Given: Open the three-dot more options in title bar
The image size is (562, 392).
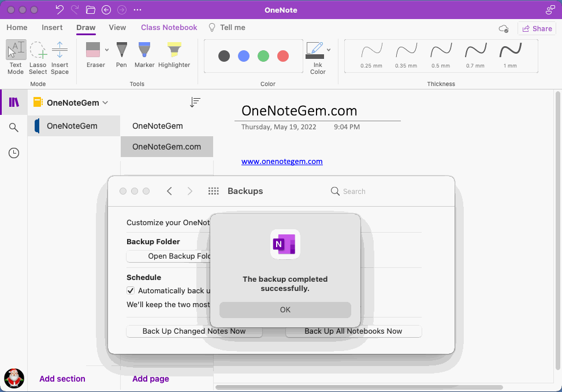Looking at the screenshot, I should [137, 10].
